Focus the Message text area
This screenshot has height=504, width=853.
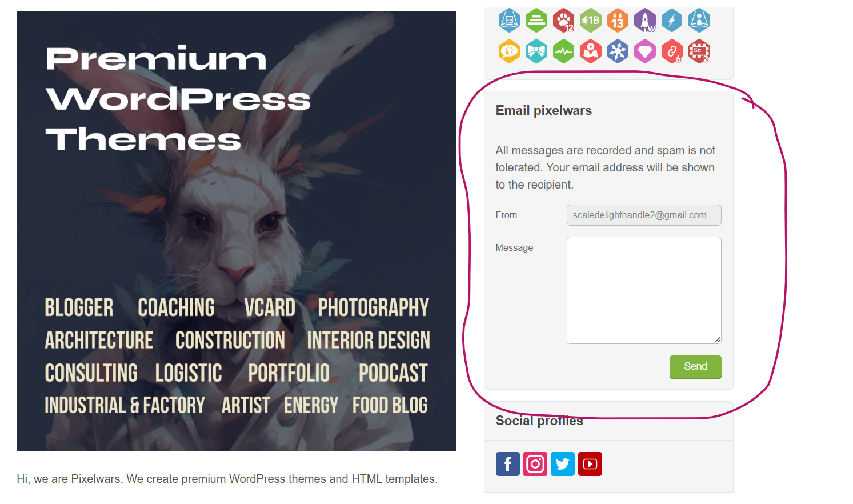click(x=644, y=290)
